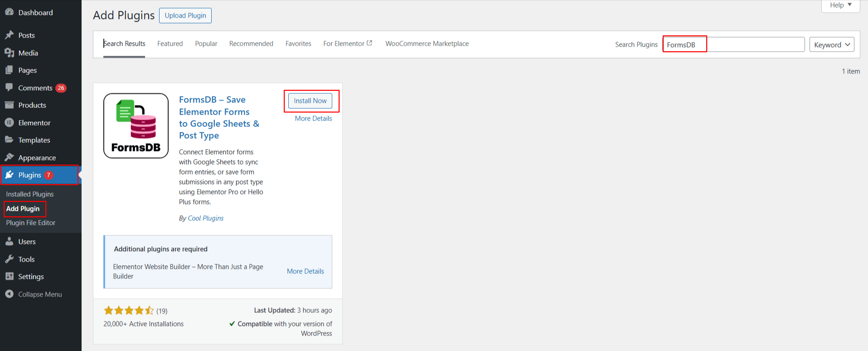Open Appearance via paintbrush icon

coord(9,157)
